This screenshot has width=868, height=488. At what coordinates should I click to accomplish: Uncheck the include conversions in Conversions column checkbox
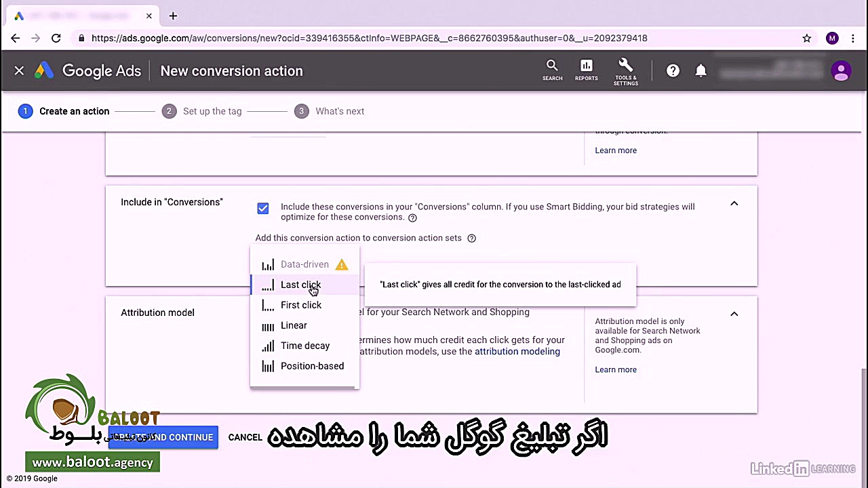point(262,208)
